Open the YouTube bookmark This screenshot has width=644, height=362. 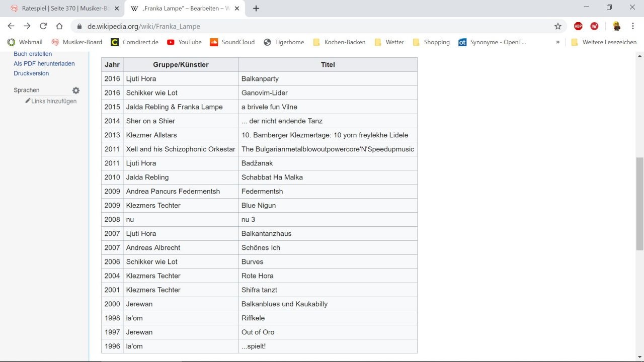[184, 42]
